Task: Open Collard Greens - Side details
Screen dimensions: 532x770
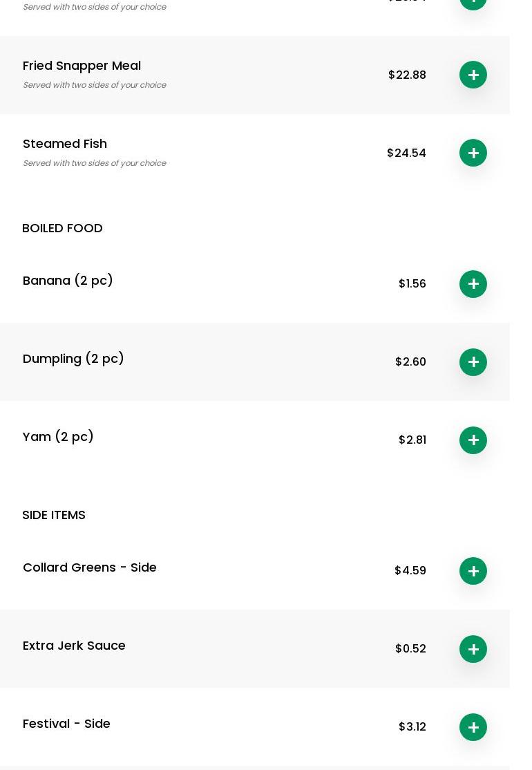Action: [90, 567]
